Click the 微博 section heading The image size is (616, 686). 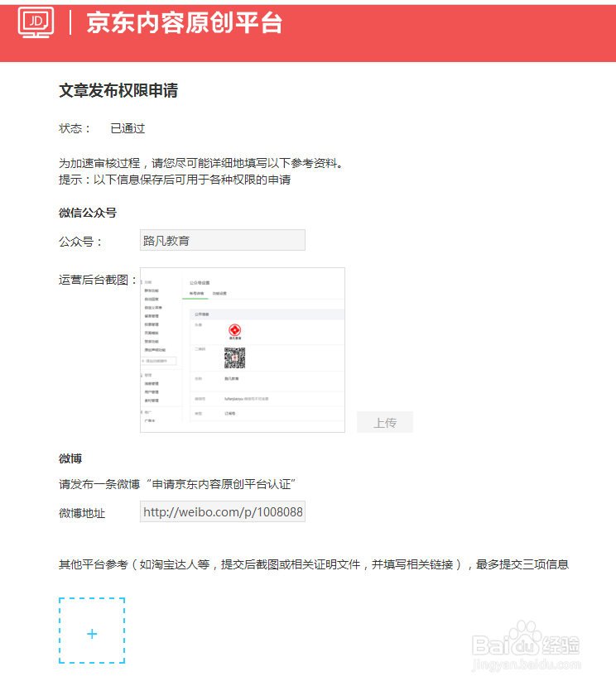[70, 459]
